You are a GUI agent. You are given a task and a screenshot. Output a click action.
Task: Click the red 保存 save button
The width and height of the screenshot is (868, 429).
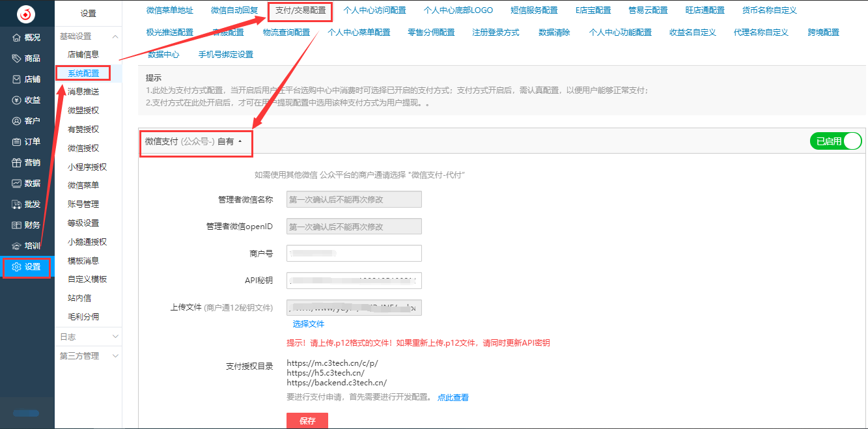point(307,421)
